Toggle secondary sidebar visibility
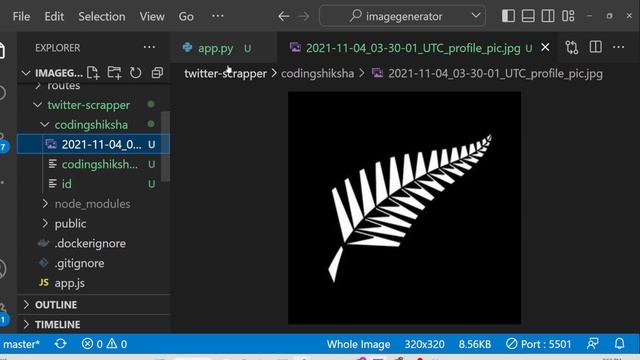This screenshot has height=360, width=640. [x=548, y=16]
